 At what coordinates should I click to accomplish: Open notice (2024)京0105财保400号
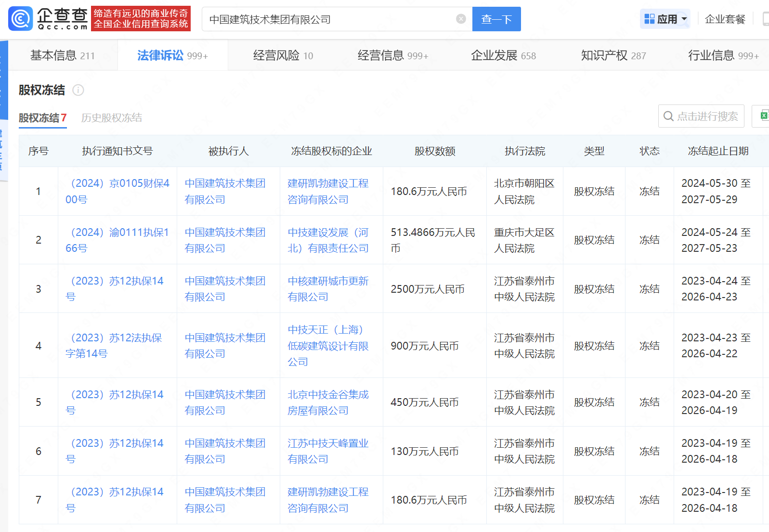point(117,191)
